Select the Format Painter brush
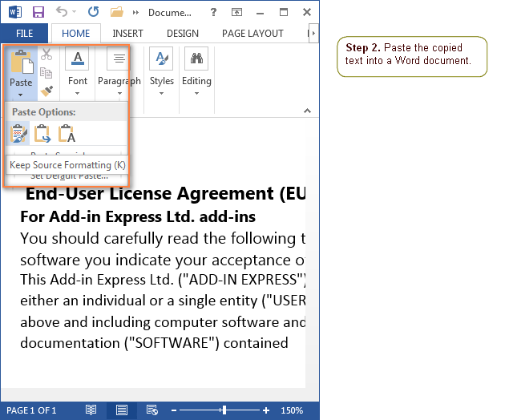The width and height of the screenshot is (505, 420). pos(46,91)
